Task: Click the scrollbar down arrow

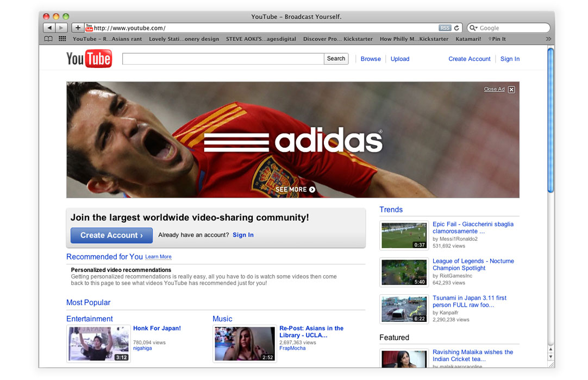Action: point(551,357)
